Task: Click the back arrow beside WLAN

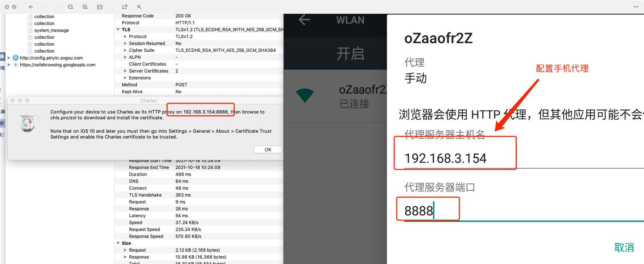Action: pyautogui.click(x=304, y=20)
